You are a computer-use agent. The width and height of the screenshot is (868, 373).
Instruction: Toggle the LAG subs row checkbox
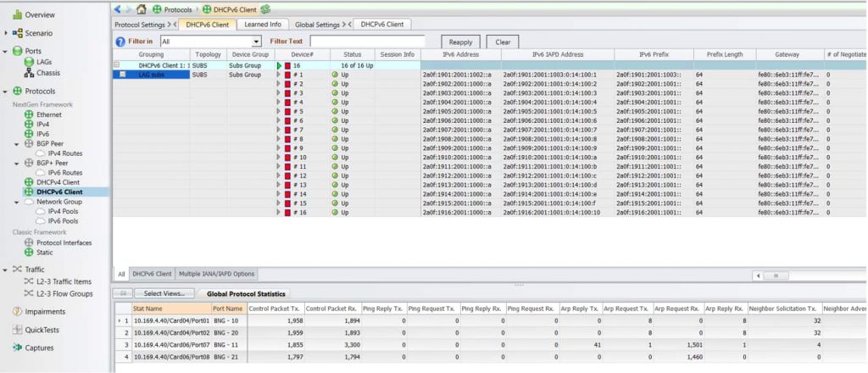(122, 74)
